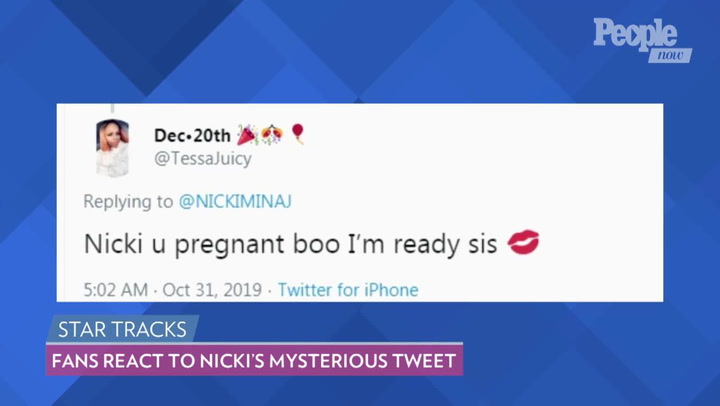
Task: Open the @NICKIMINAJ mention link
Action: [235, 201]
